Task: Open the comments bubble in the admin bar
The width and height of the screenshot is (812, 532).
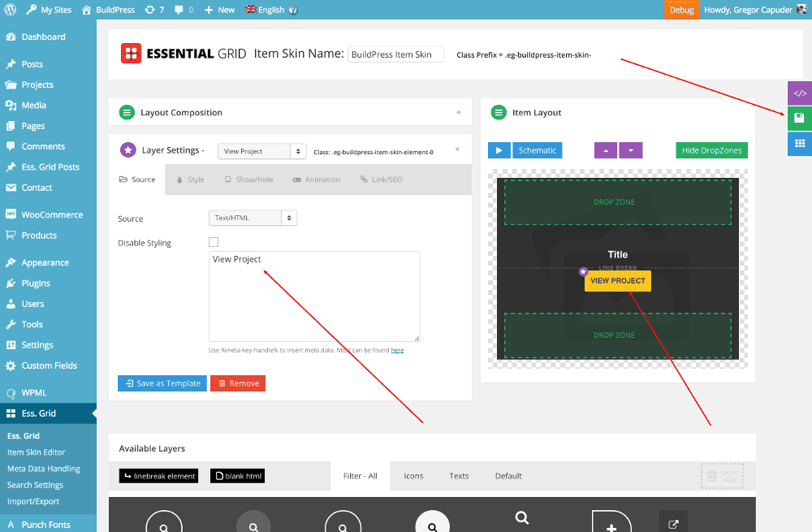Action: point(184,10)
